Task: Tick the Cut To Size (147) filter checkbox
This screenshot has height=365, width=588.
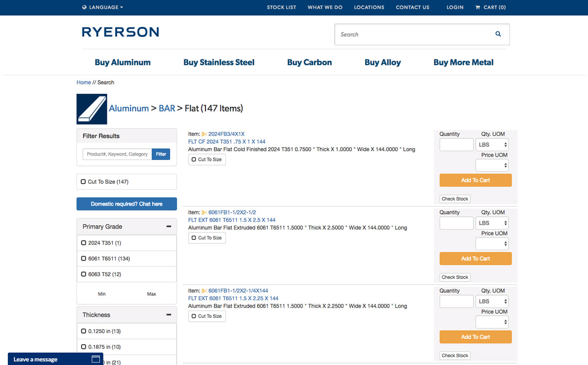Action: (83, 182)
